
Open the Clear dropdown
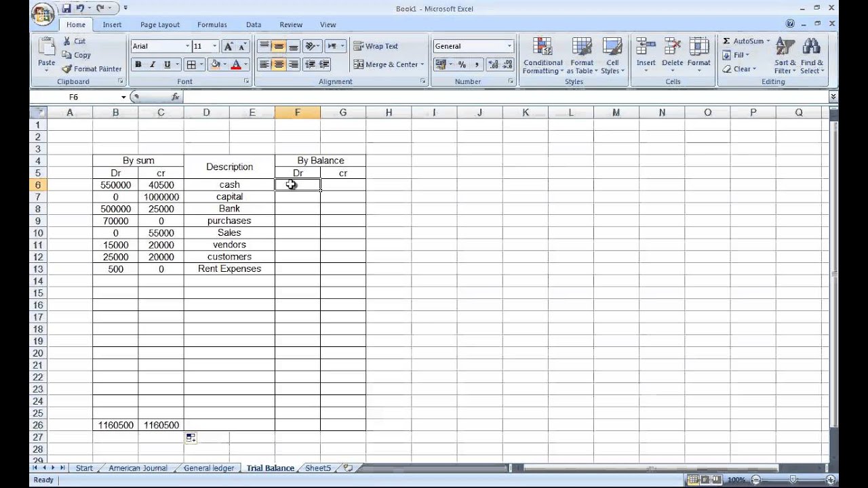(x=738, y=68)
